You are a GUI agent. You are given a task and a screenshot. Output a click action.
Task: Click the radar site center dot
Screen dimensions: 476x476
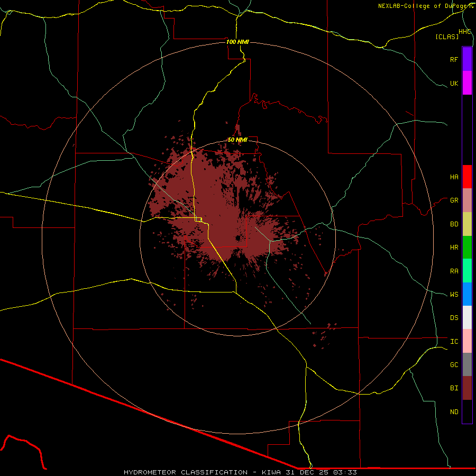(x=238, y=238)
